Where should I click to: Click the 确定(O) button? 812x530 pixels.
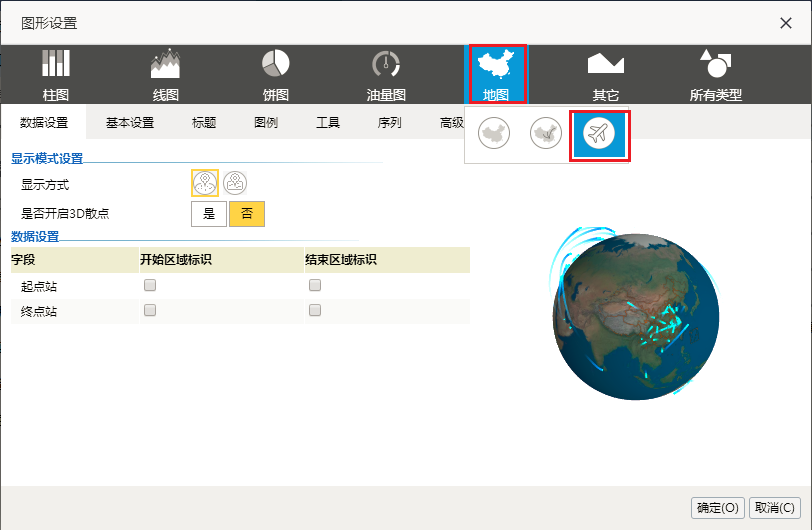coord(718,508)
